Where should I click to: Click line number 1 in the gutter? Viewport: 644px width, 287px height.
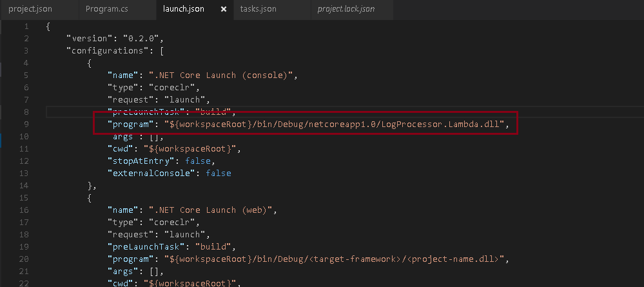click(26, 26)
